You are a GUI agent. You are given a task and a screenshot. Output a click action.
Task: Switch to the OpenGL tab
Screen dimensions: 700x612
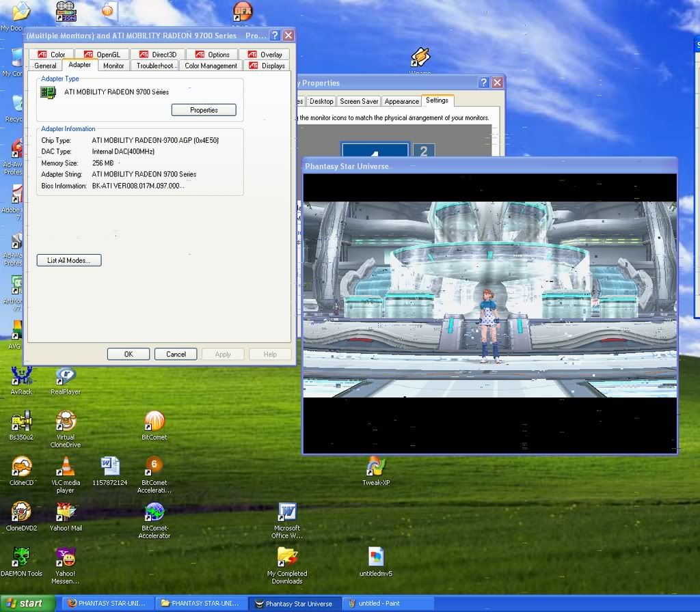[x=103, y=55]
